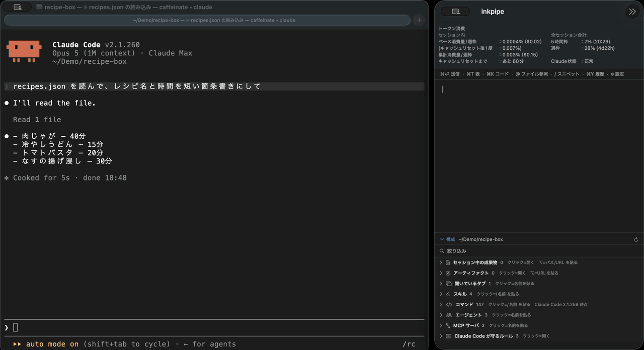Click into the 絞り込み filter field
This screenshot has height=350, width=644.
click(538, 251)
